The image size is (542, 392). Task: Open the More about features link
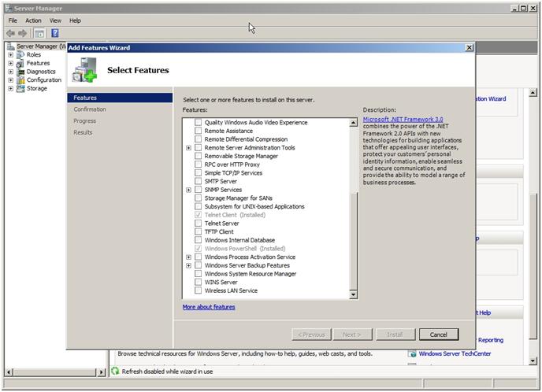coord(209,307)
